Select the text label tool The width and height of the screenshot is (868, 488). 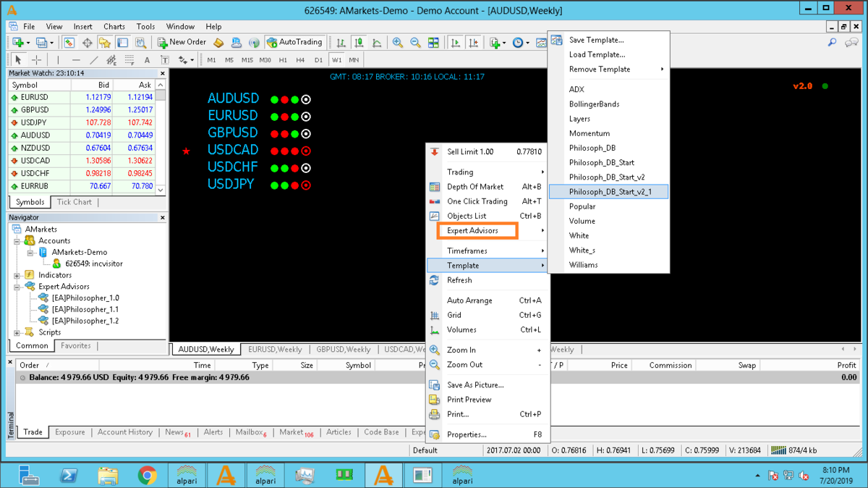tap(165, 60)
